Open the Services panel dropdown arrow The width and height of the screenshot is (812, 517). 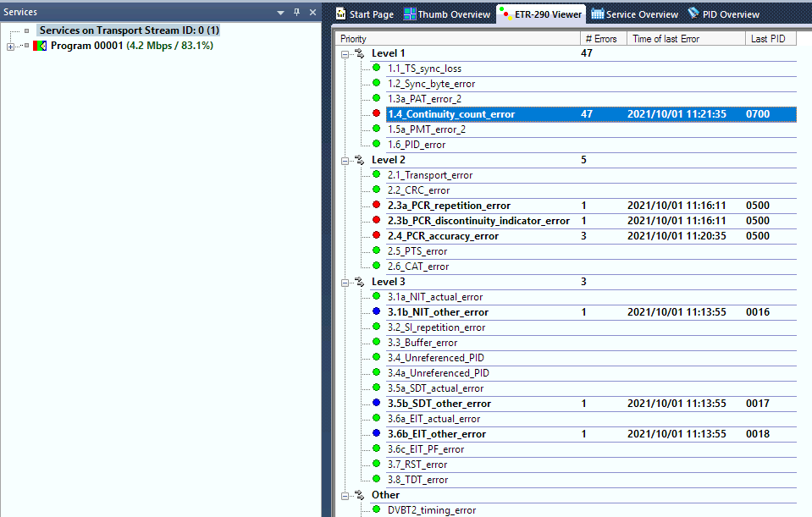pos(280,13)
